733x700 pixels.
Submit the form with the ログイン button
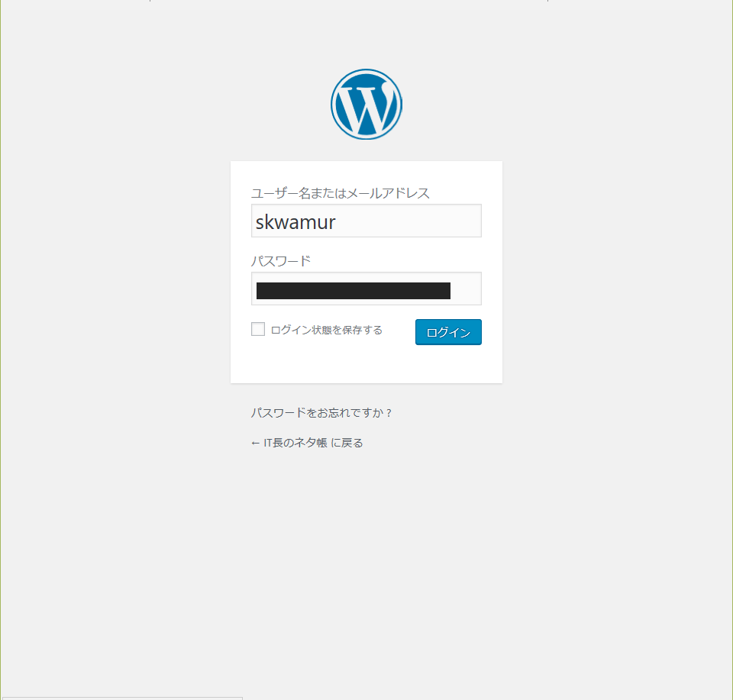coord(448,332)
